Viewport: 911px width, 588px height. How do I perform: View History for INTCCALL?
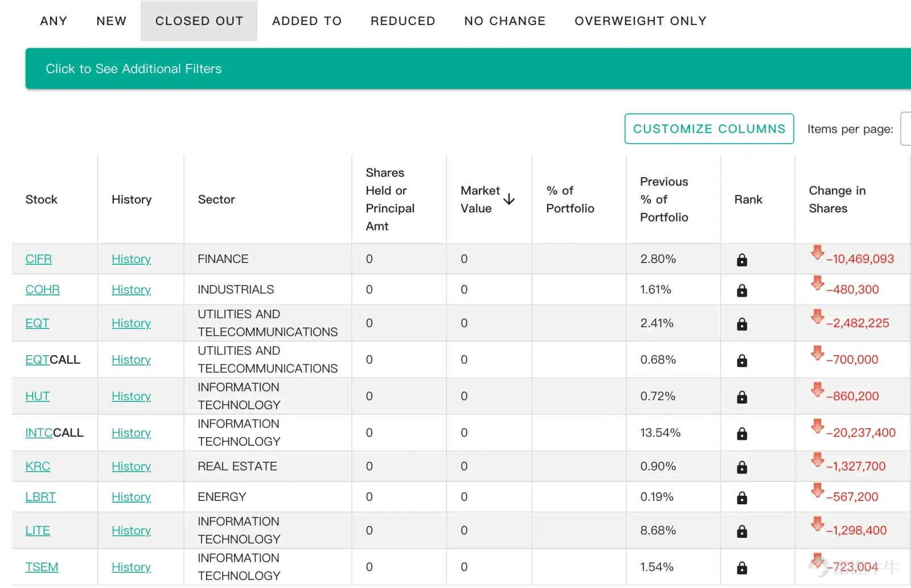coord(132,433)
